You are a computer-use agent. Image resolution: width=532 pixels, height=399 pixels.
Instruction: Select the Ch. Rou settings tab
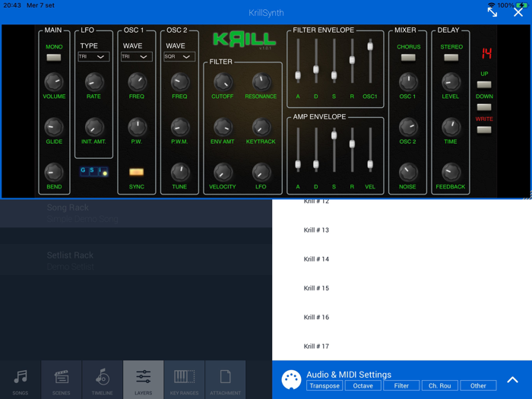click(x=440, y=386)
